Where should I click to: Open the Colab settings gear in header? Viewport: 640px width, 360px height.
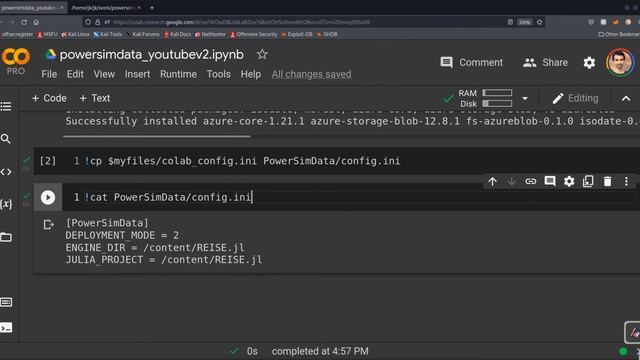(589, 62)
